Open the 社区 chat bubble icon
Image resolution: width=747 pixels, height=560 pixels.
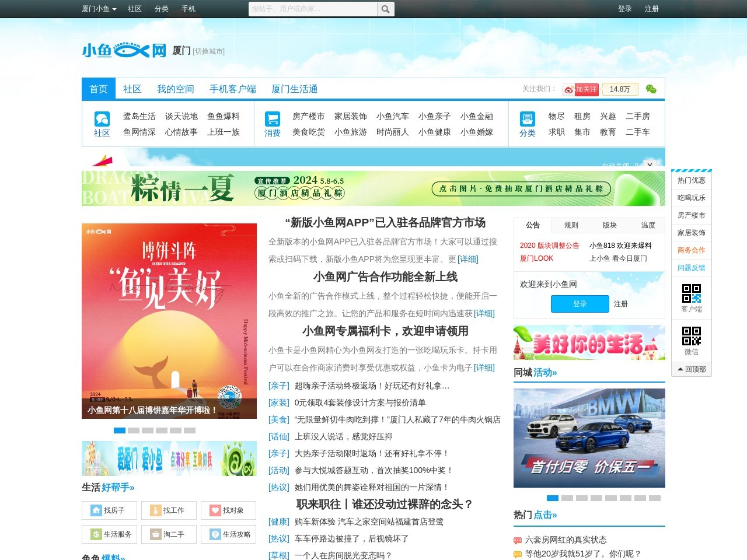tap(102, 119)
